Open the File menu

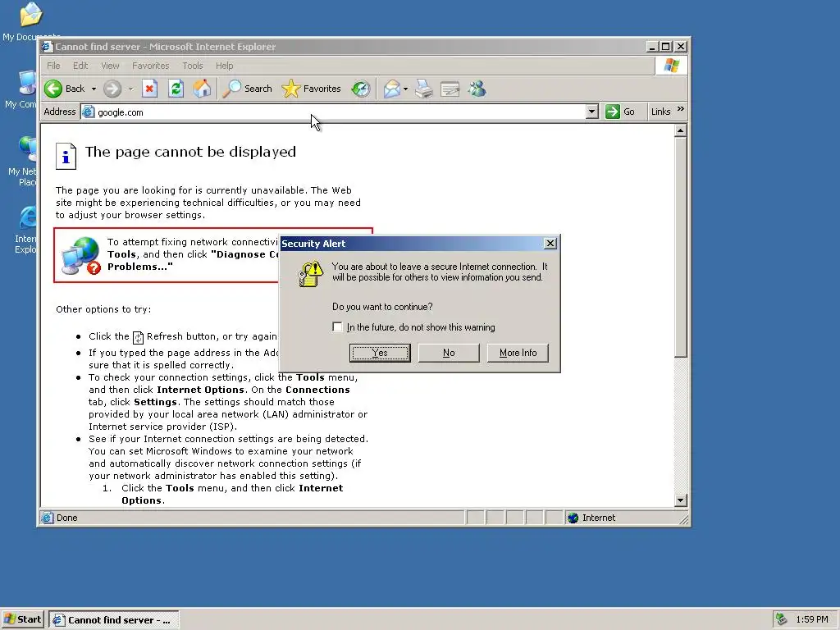click(53, 66)
